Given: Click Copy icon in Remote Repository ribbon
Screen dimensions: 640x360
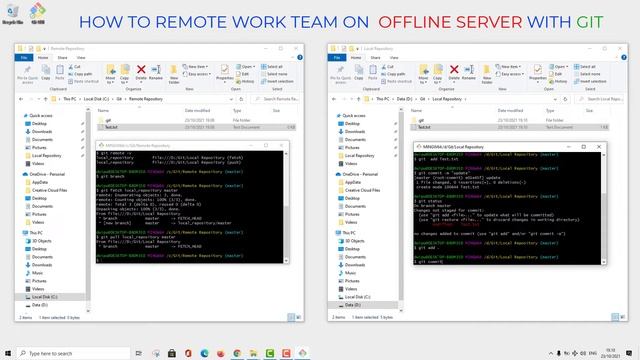Looking at the screenshot, I should coord(46,72).
